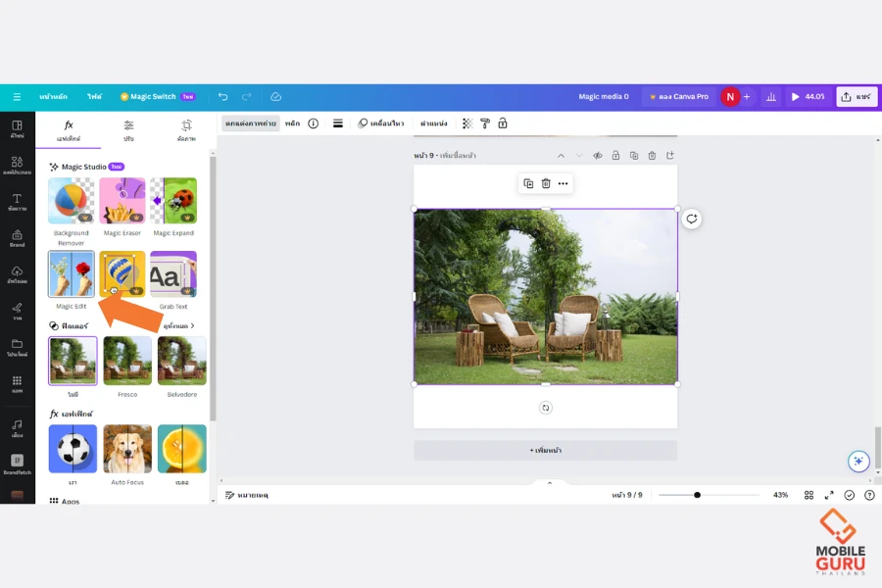Image resolution: width=882 pixels, height=588 pixels.
Task: Toggle the element lock in the toolbar
Action: 503,123
